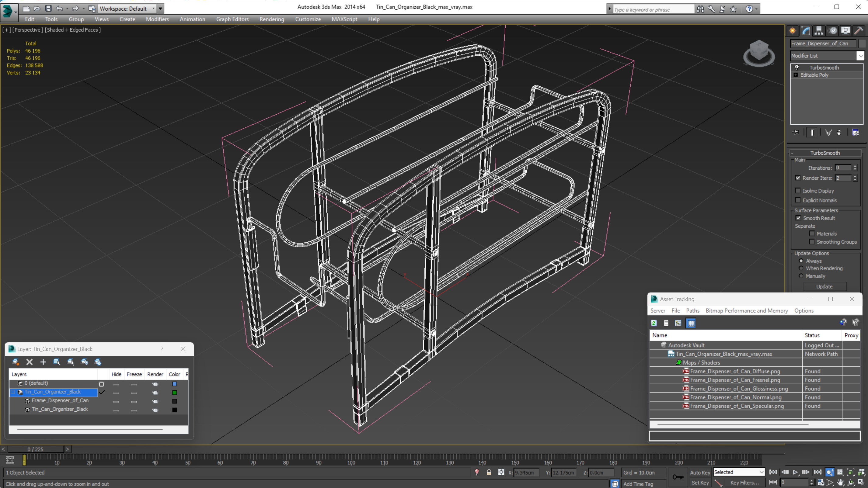
Task: Click the TurboSmooth modifier icon
Action: coord(797,67)
